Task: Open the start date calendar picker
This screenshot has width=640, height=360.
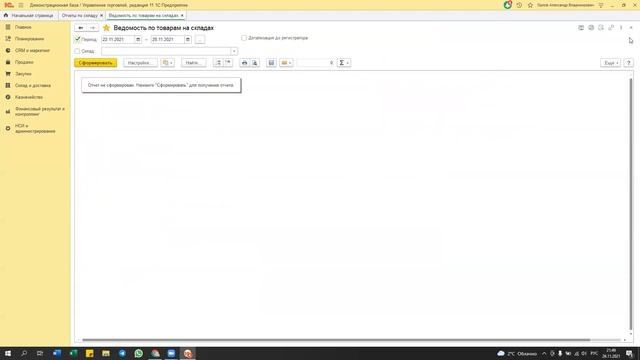Action: coord(138,40)
